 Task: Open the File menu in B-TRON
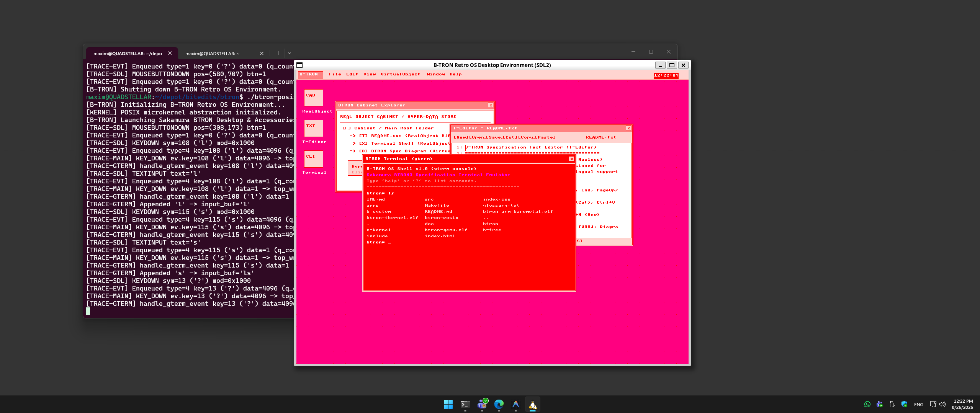click(335, 74)
